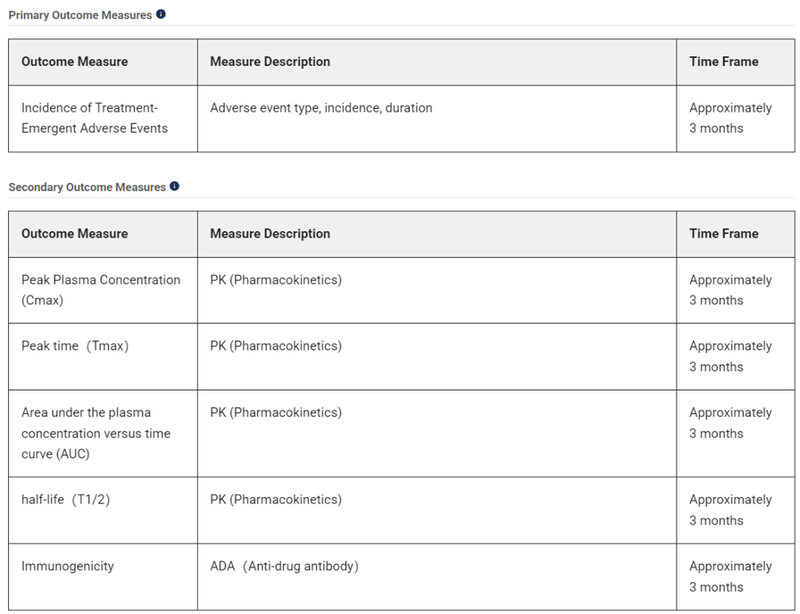Click the time frame cell in the Immunogenicity row

pyautogui.click(x=731, y=576)
